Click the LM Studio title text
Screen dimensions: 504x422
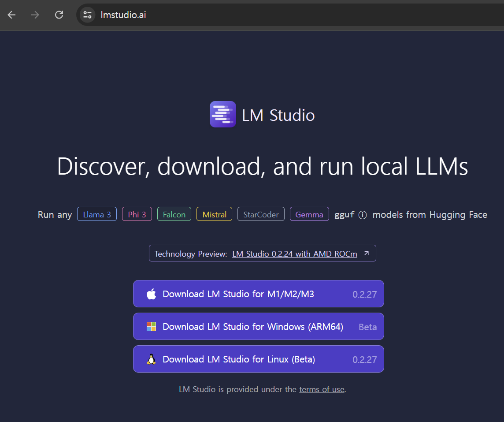tap(278, 115)
